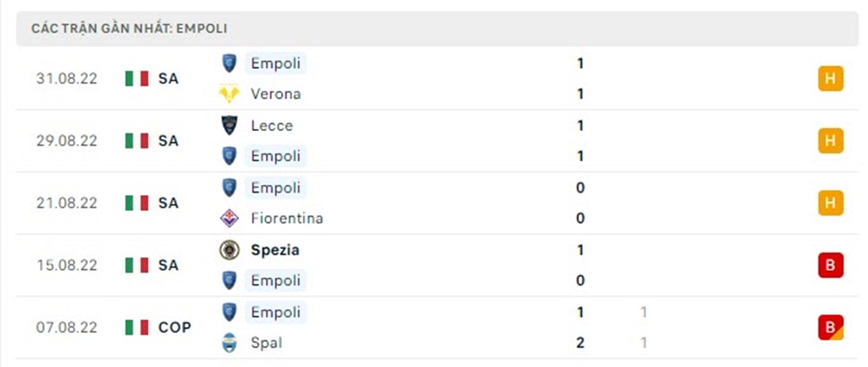Click Italy flag in the 15.08.22 row
The height and width of the screenshot is (367, 868).
coord(136,265)
